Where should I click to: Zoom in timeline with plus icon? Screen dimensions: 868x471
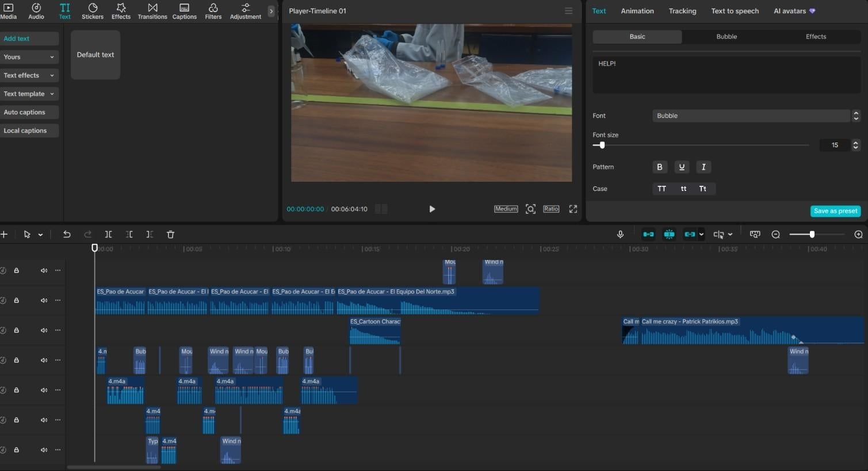pos(858,235)
